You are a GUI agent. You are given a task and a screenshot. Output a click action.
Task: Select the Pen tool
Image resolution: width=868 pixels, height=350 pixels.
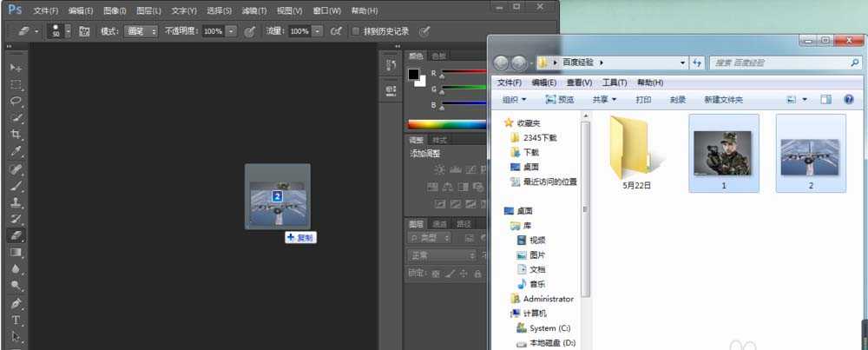16,304
